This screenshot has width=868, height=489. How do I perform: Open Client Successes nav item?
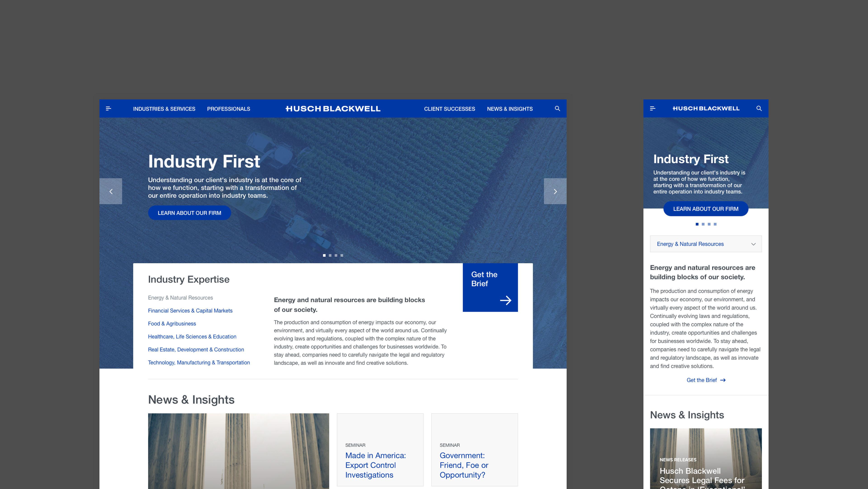click(x=449, y=109)
